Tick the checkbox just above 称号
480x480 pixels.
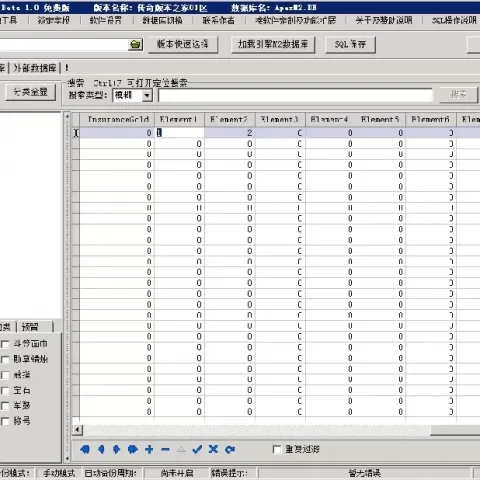tap(5, 406)
